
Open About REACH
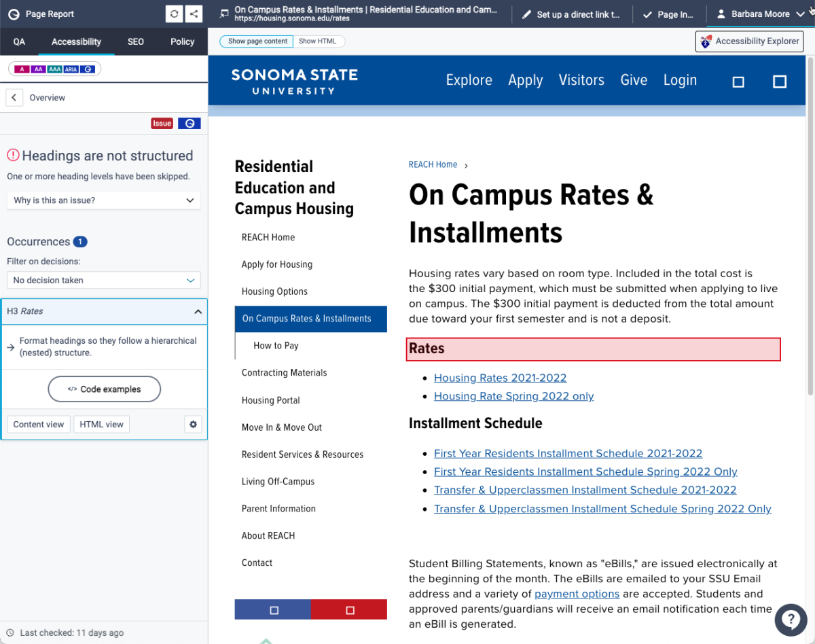(268, 536)
